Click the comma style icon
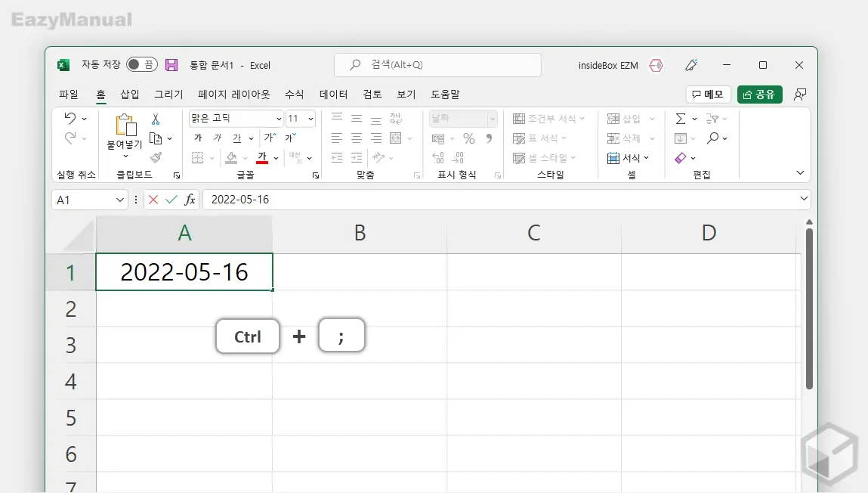Screen dimensions: 868x493 (487, 138)
